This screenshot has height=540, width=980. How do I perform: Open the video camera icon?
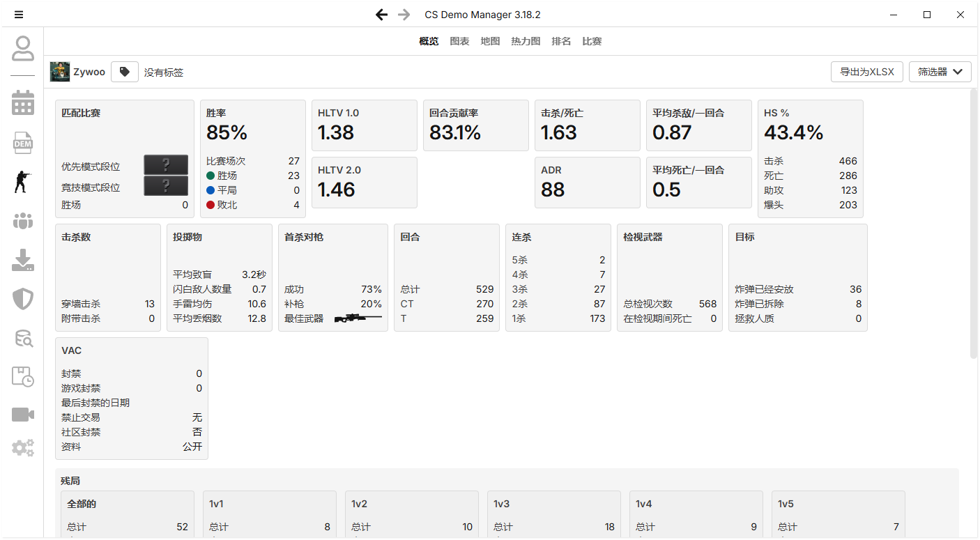pos(22,415)
